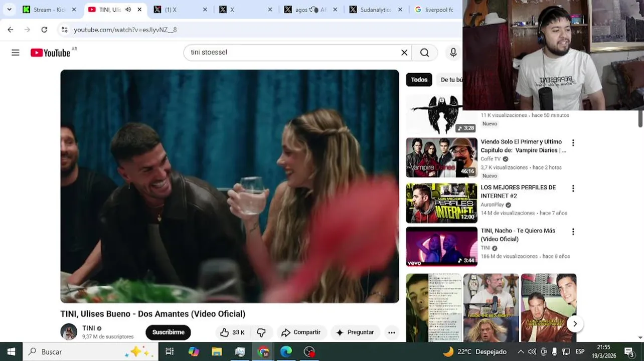Viewport: 644px width, 361px height.
Task: Subscribe with Suscribirme button
Action: pos(168,332)
